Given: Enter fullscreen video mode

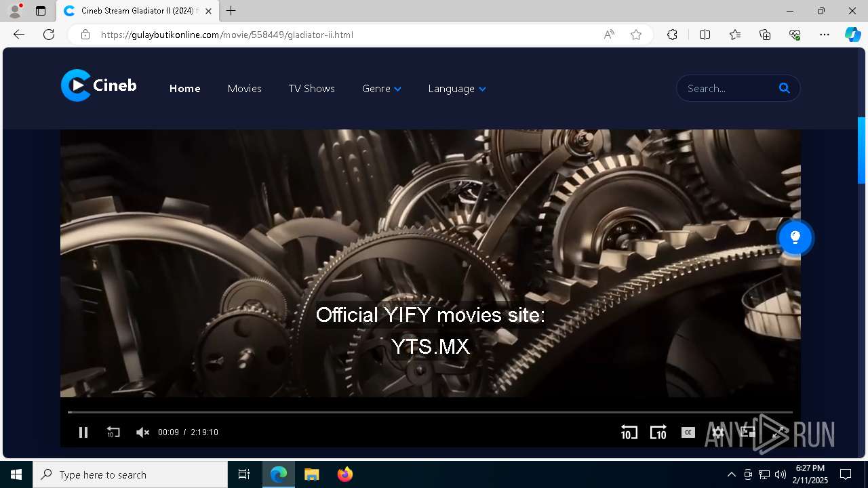Looking at the screenshot, I should coord(778,432).
